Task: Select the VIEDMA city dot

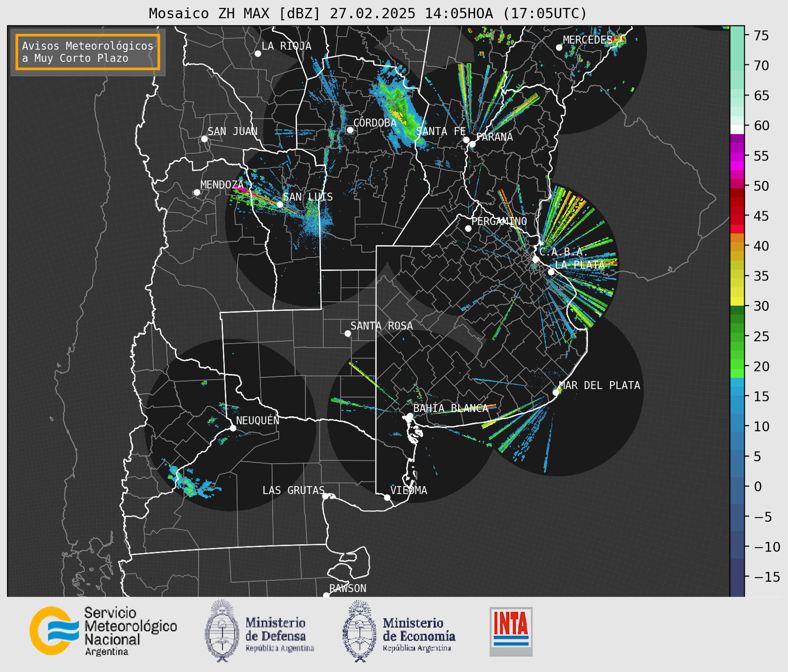Action: (x=387, y=497)
